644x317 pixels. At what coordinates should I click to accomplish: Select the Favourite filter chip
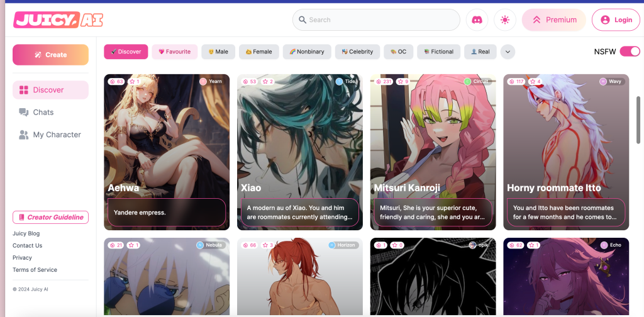coord(174,52)
